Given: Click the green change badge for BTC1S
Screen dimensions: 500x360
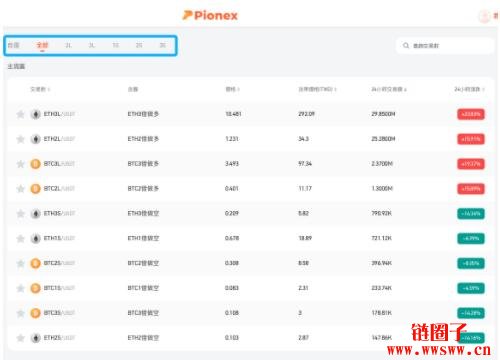Looking at the screenshot, I should point(471,288).
